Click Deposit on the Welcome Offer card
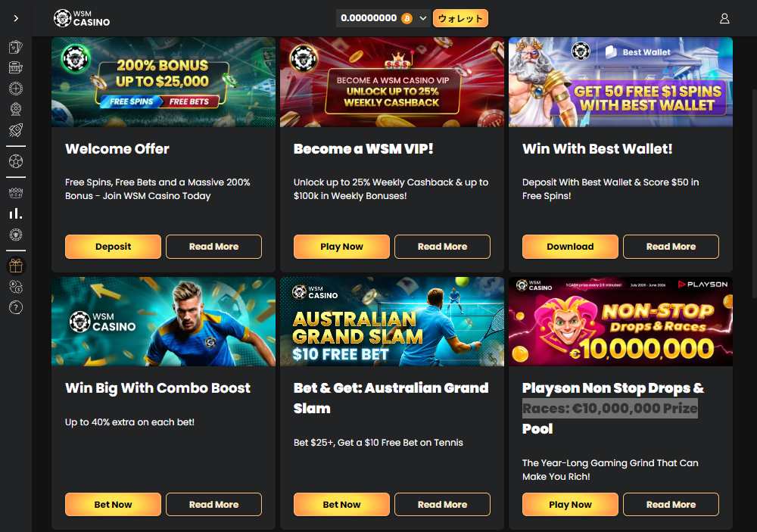 (x=113, y=247)
